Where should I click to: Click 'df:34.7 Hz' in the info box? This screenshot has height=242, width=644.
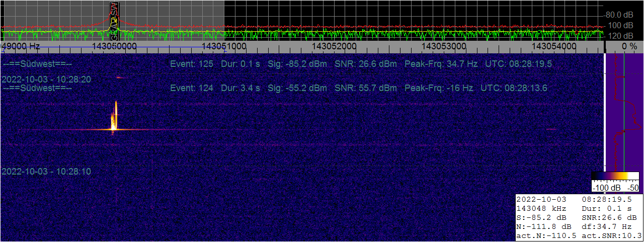tap(606, 227)
